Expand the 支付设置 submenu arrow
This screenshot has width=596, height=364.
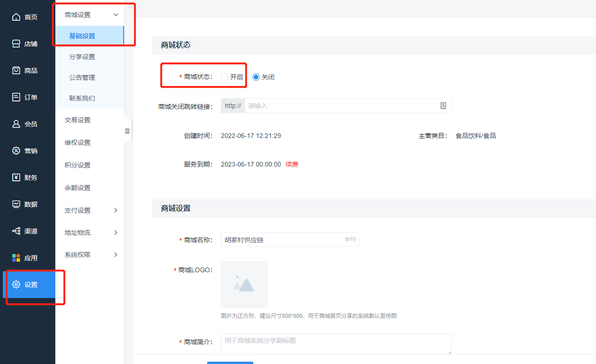pos(116,210)
